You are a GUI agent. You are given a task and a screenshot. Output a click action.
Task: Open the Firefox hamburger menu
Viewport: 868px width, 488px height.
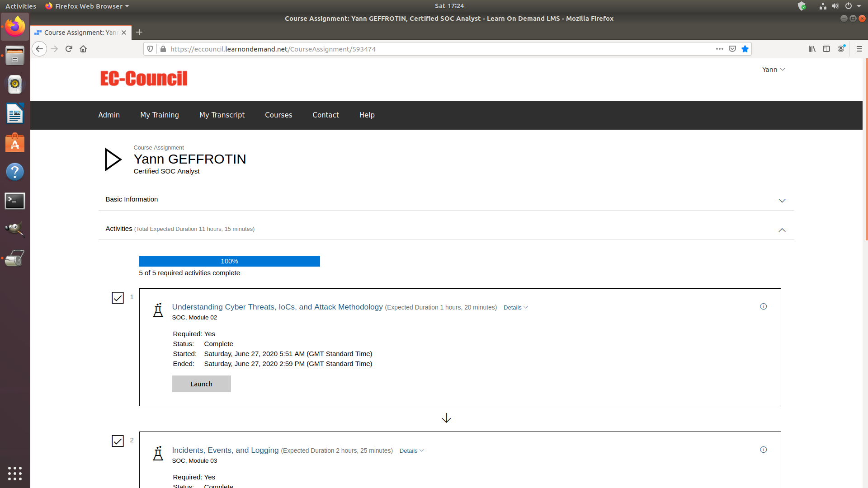(859, 49)
